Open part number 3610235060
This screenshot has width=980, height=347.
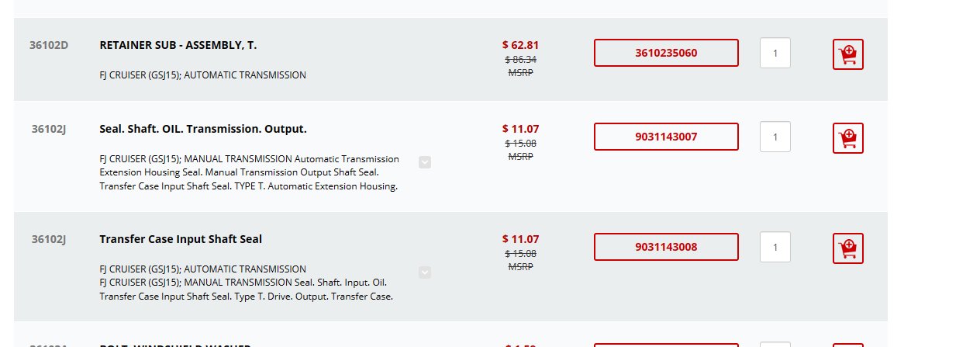(x=666, y=53)
